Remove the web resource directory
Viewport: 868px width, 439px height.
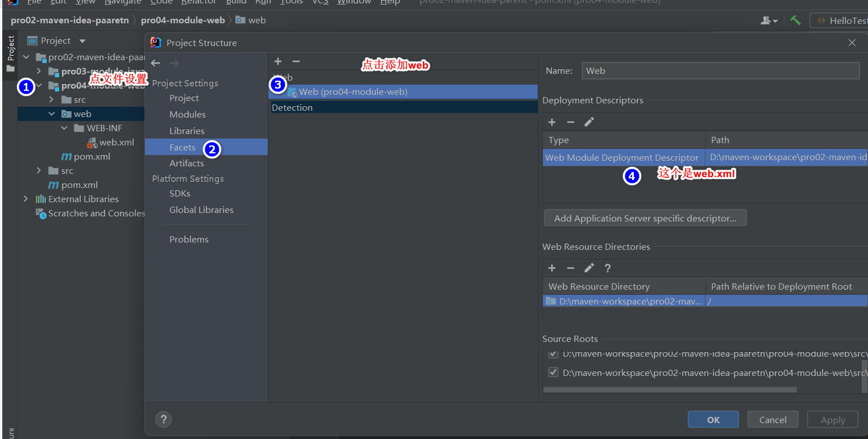point(571,268)
